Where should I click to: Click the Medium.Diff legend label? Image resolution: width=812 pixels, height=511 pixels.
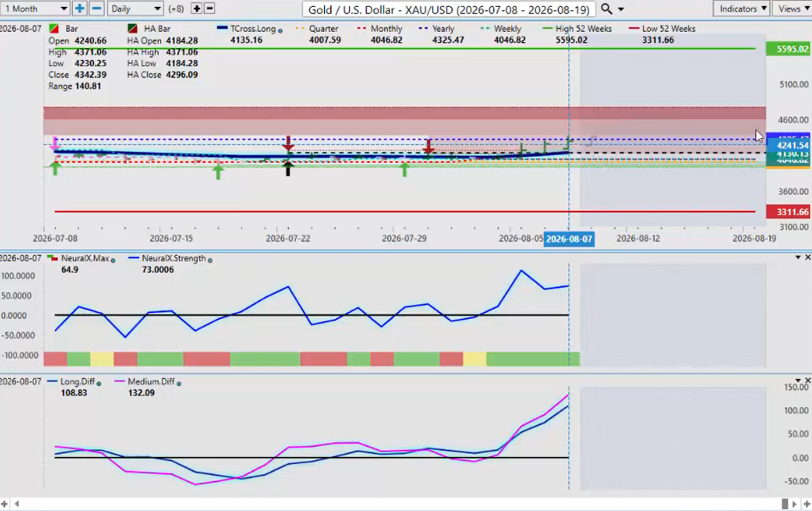pyautogui.click(x=151, y=381)
